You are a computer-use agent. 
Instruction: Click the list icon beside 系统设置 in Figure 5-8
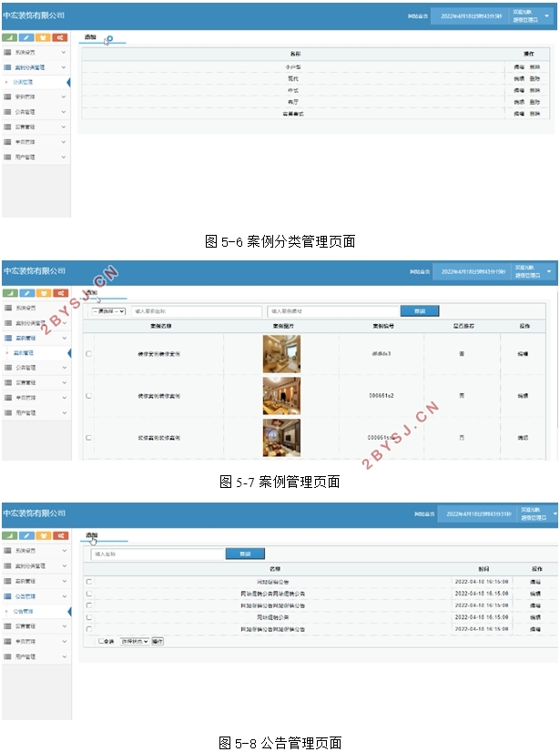[x=7, y=551]
